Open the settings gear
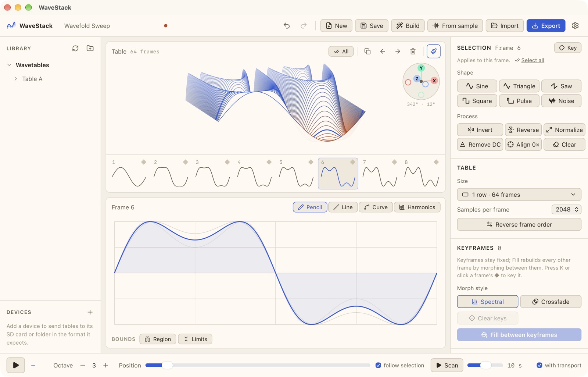This screenshot has width=588, height=377. tap(575, 26)
